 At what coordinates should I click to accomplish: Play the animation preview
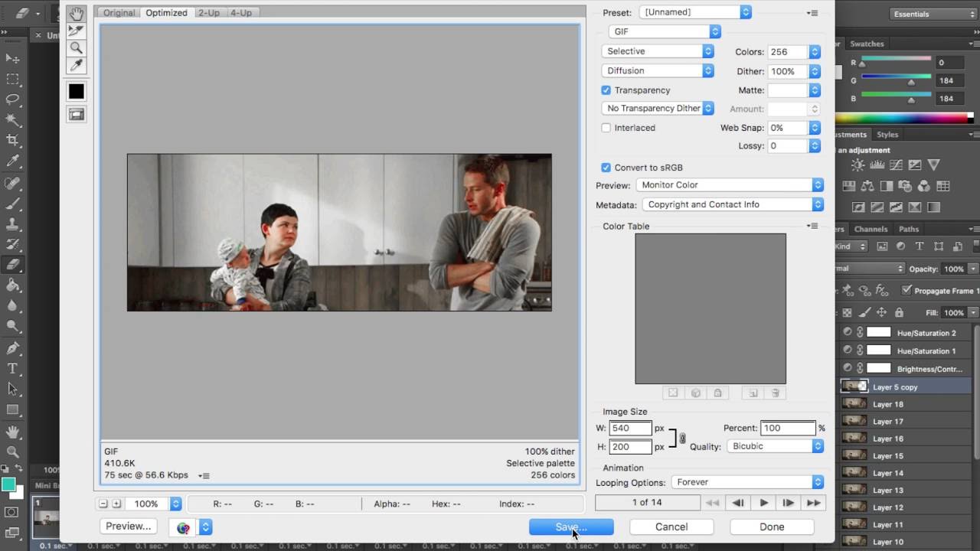pos(763,503)
